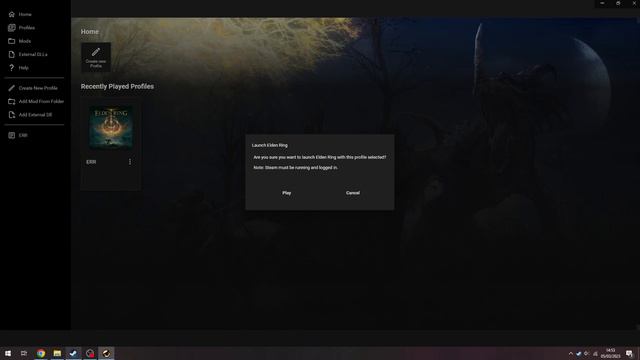The height and width of the screenshot is (360, 640).
Task: Choose Add External Dll in sidebar
Action: (35, 115)
